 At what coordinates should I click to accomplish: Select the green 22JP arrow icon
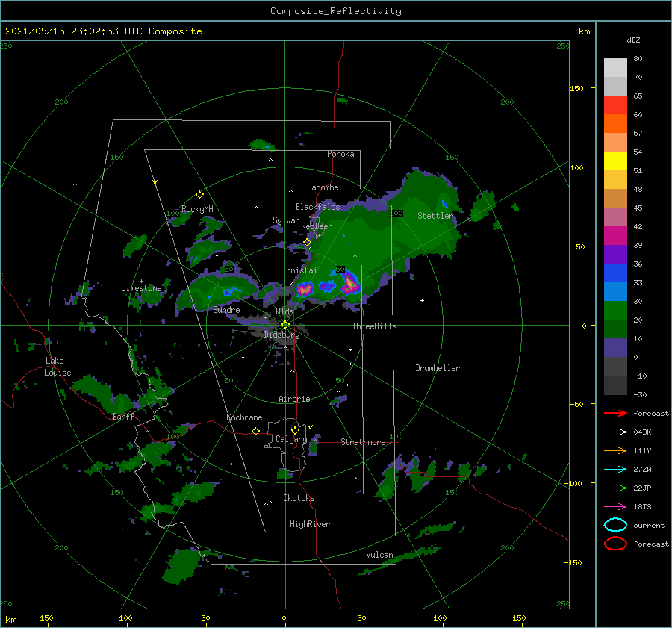[x=615, y=488]
